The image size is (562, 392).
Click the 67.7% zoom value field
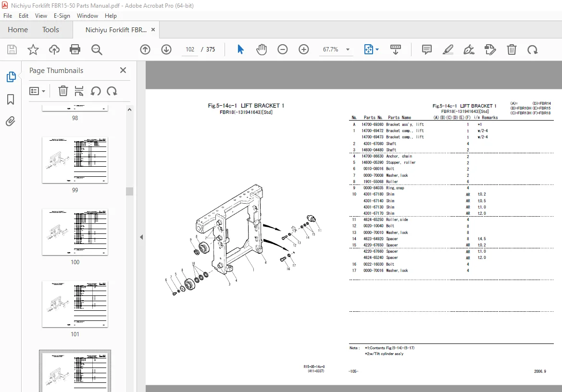(x=330, y=49)
